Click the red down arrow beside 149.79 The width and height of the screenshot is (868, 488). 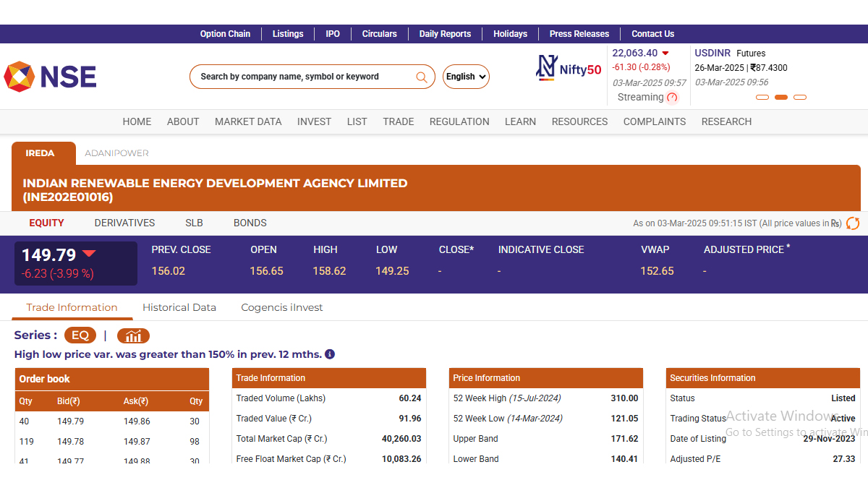[x=89, y=254]
